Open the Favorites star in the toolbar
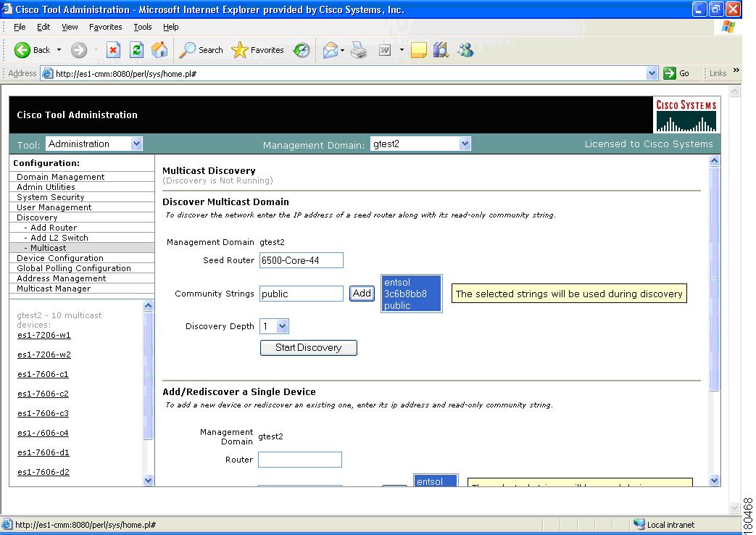This screenshot has width=756, height=535. [240, 50]
